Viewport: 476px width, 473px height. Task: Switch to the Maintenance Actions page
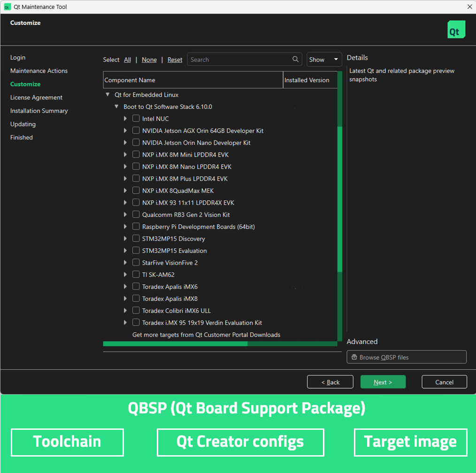coord(38,70)
